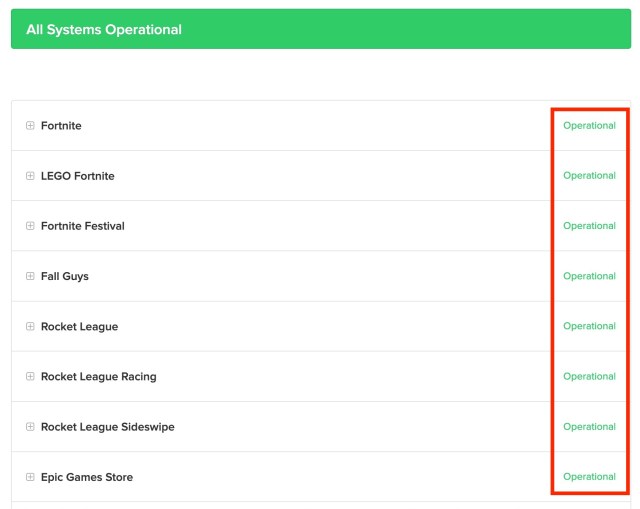Viewport: 640px width, 509px height.
Task: Expand the Rocket League Racing plus icon
Action: click(30, 377)
